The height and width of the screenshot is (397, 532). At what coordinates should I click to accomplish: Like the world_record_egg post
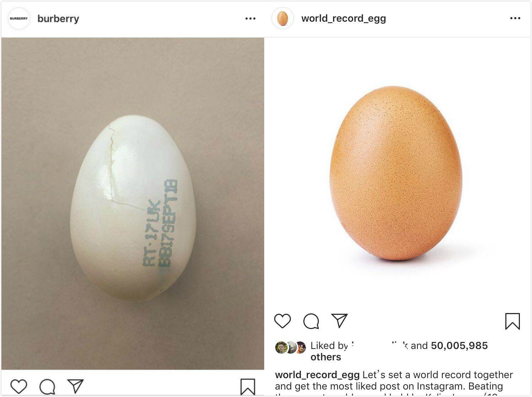point(283,321)
